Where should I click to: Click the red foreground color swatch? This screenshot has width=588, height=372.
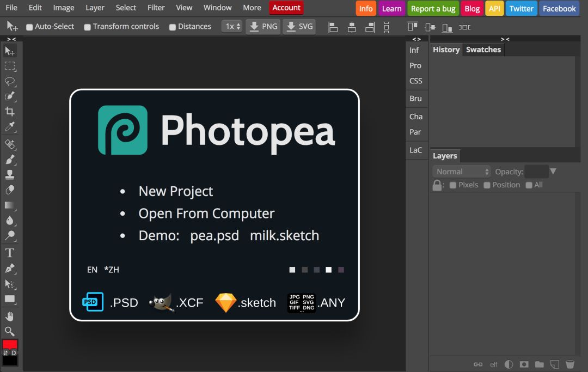point(10,344)
